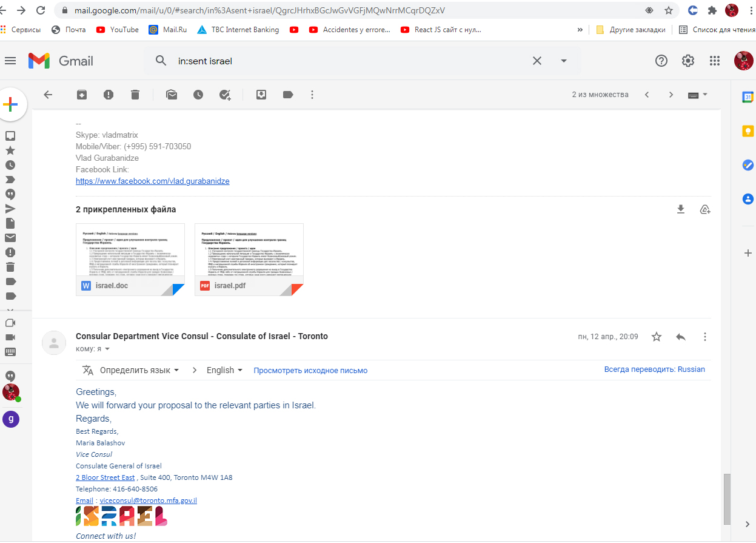This screenshot has height=543, width=756.
Task: Report this message as spam
Action: (x=108, y=95)
